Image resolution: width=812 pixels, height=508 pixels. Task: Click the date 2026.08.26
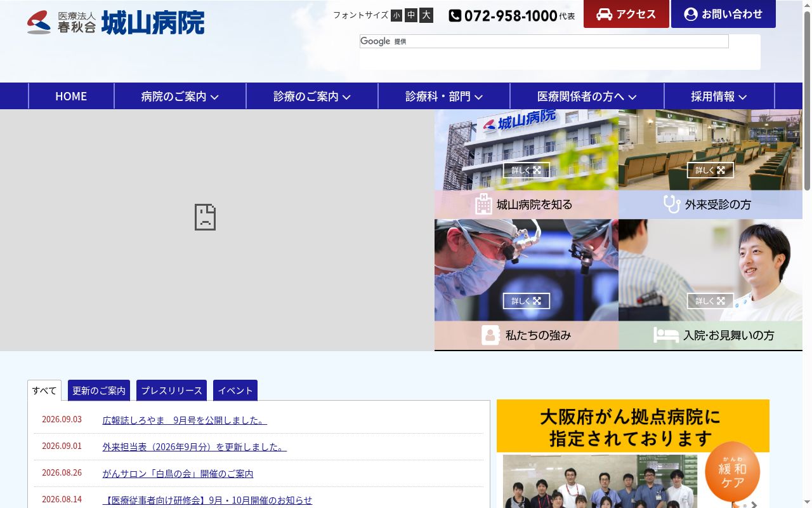point(62,472)
